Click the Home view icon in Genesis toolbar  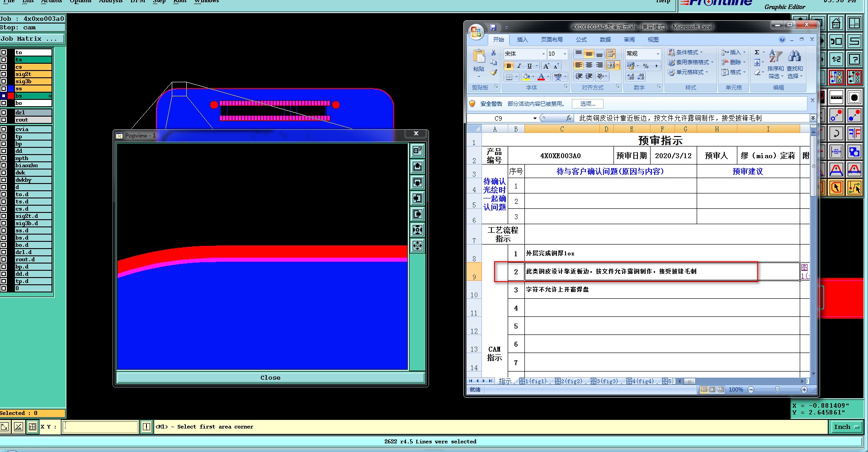click(x=836, y=23)
